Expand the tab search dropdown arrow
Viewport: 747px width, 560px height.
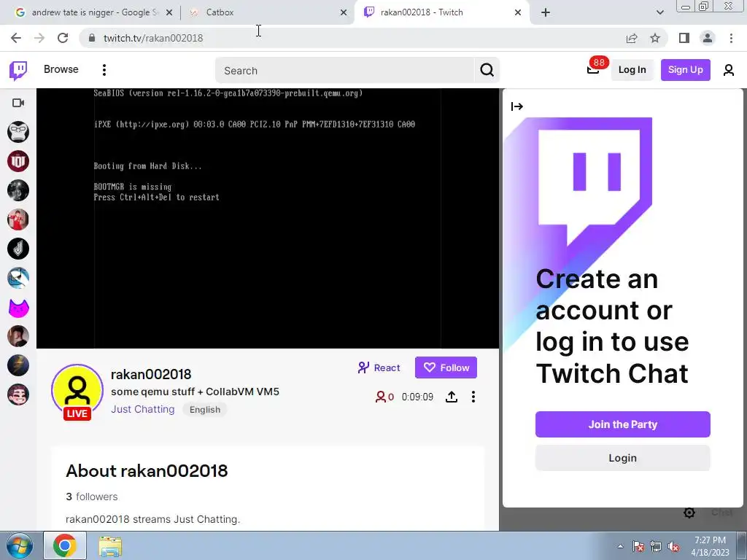coord(659,12)
